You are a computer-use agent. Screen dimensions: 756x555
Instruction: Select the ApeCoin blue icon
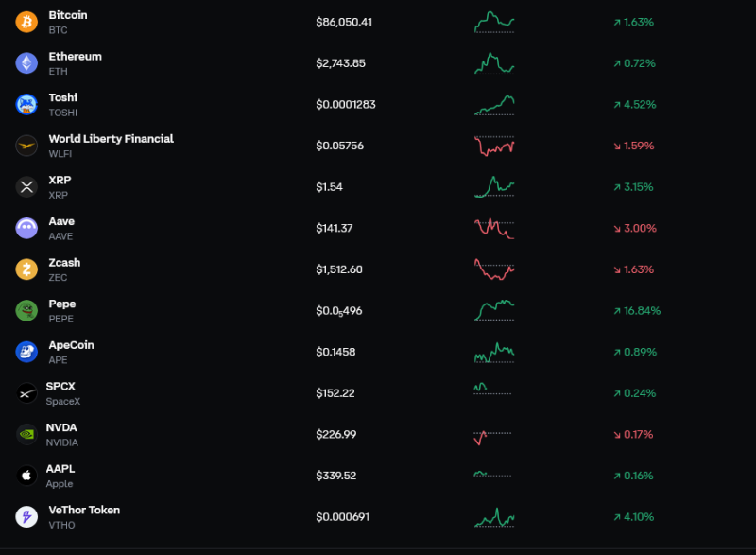point(26,352)
